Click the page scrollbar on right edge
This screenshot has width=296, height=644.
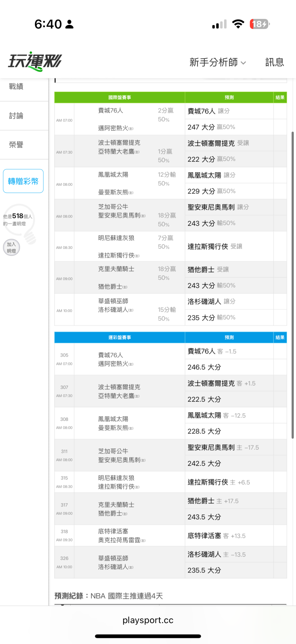pos(292,285)
